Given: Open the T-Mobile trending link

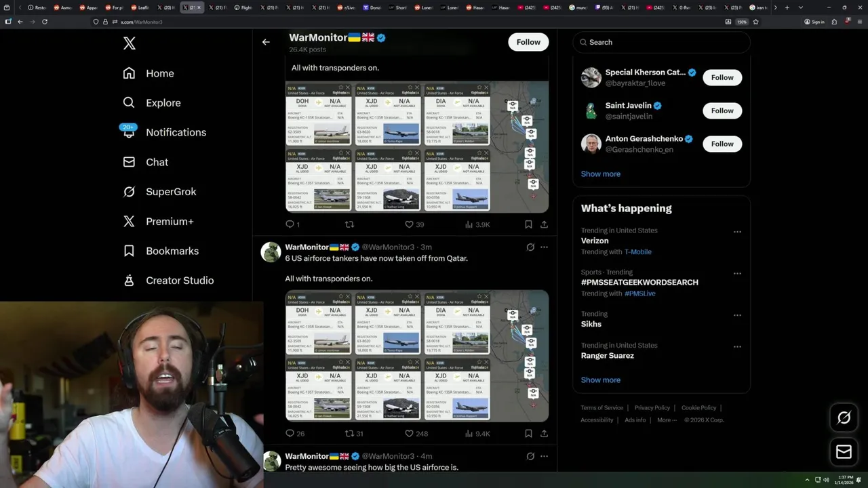Looking at the screenshot, I should pos(638,252).
